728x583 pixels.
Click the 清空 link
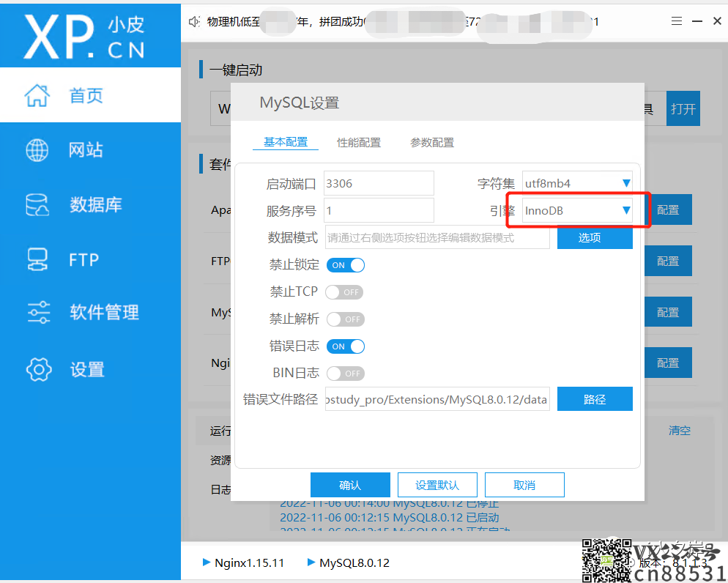coord(680,430)
